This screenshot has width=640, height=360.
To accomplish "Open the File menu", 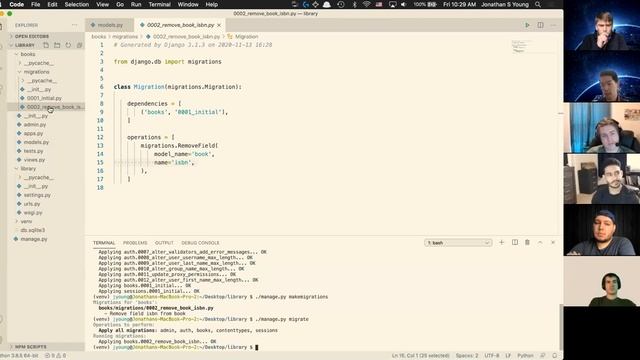I will pyautogui.click(x=36, y=4).
